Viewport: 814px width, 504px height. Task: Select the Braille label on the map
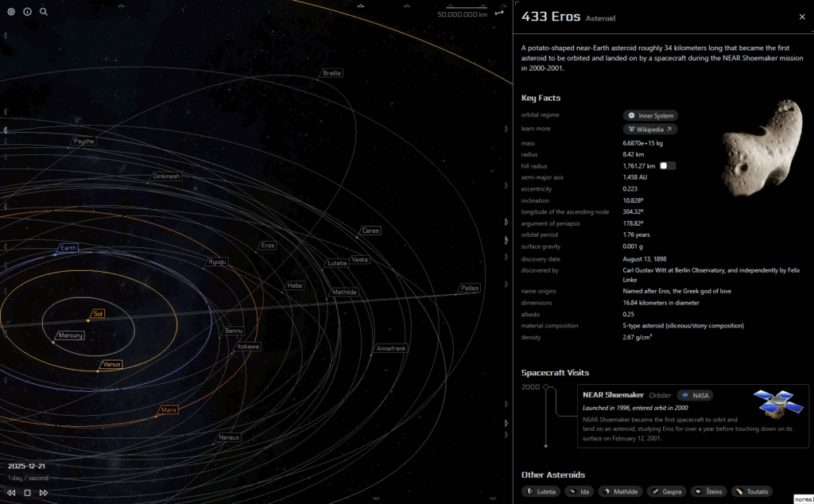(x=331, y=73)
